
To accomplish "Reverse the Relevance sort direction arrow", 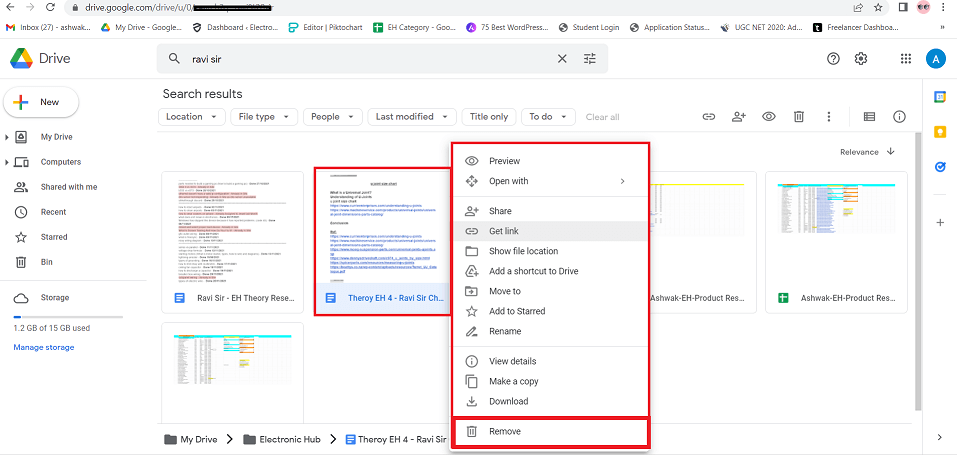I will coord(890,152).
